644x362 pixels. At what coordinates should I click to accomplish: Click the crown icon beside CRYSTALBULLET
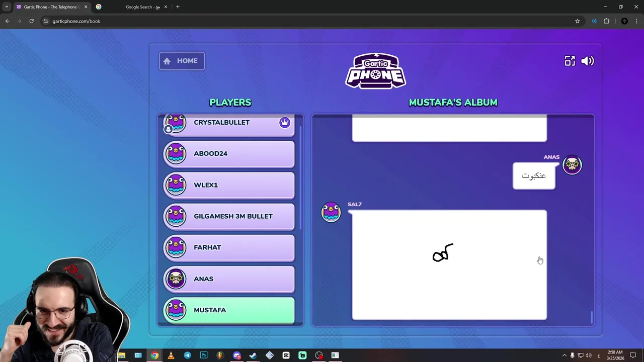285,123
